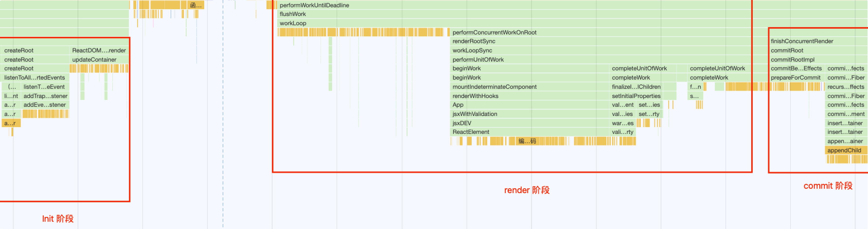Select the yellow appendChild bar
868x229 pixels.
point(844,150)
